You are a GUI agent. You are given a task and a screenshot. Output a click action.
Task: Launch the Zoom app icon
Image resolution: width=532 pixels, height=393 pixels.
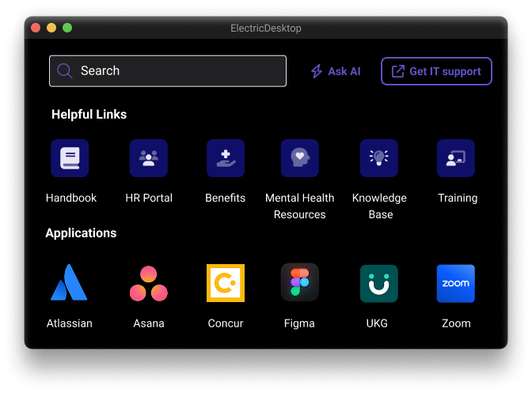coord(456,283)
